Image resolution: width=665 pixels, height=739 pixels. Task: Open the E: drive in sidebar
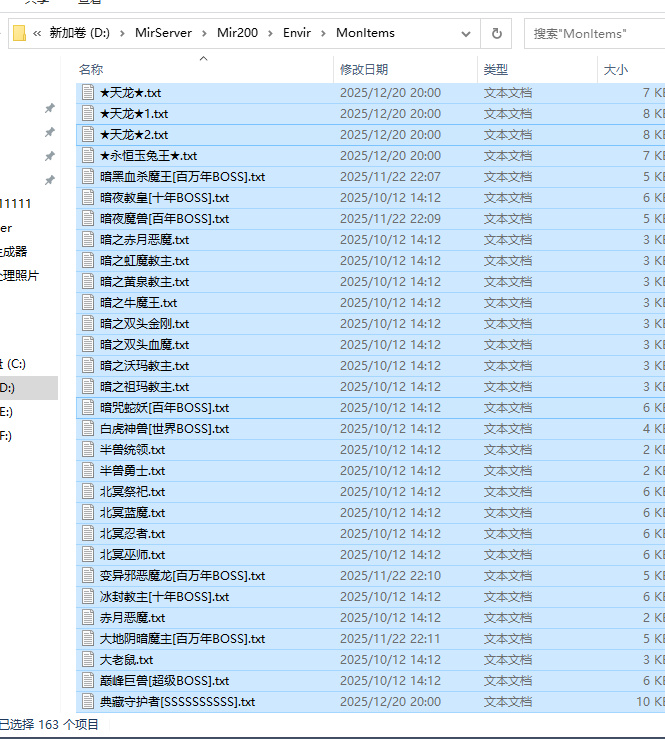tap(6, 412)
